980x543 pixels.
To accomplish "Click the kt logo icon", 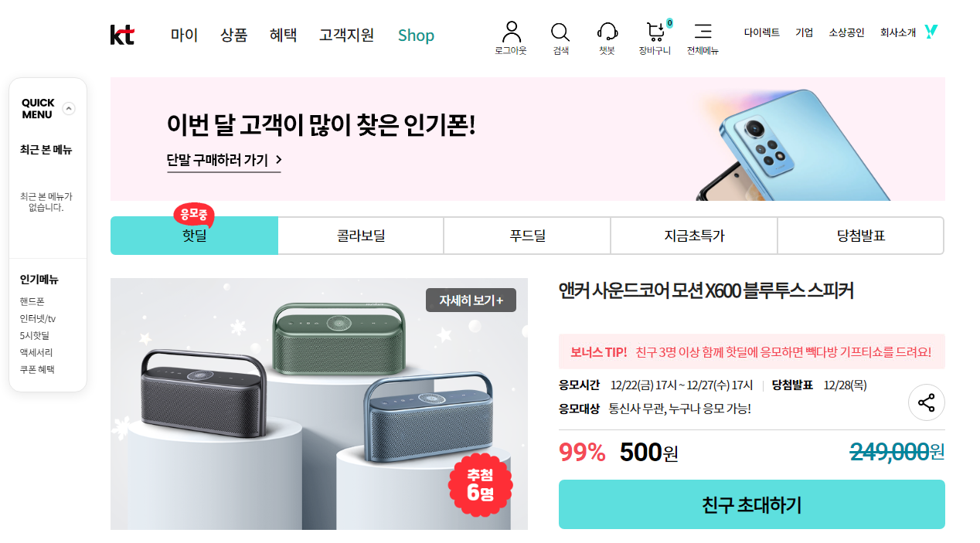I will point(122,35).
